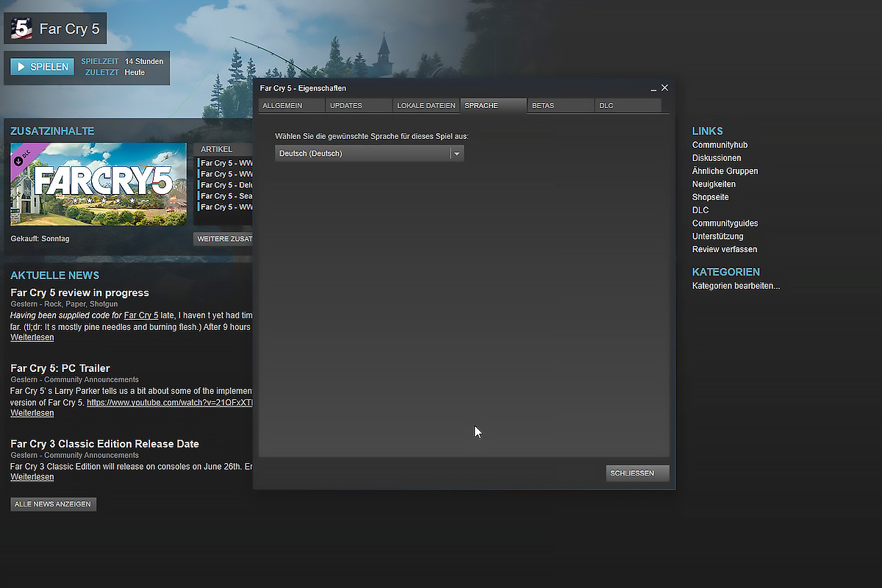
Task: Open the Communityhub link
Action: (x=720, y=145)
